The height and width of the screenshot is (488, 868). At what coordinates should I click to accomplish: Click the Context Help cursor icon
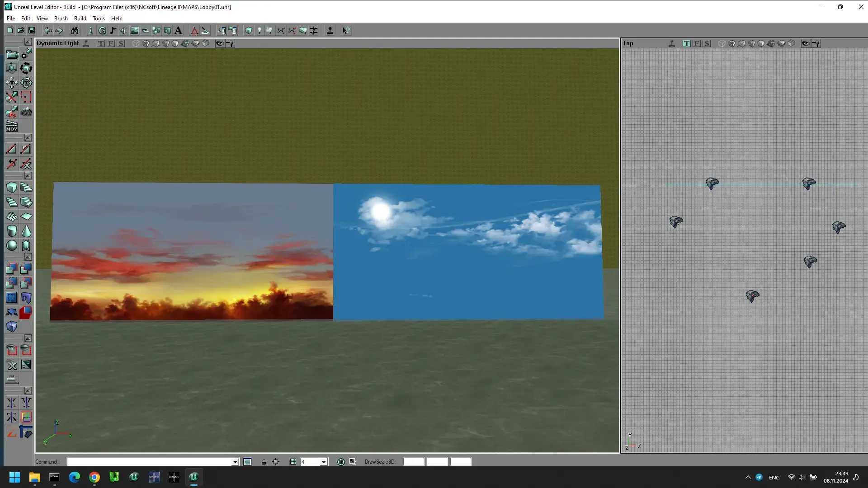coord(346,30)
